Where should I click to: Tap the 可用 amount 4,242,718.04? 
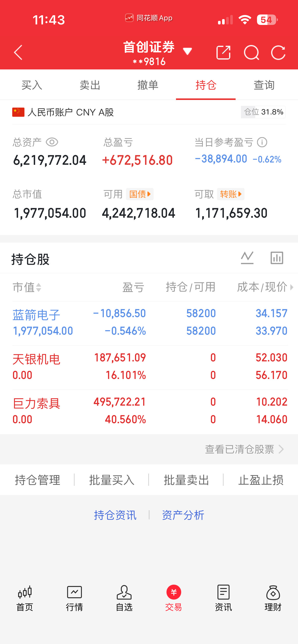pos(139,213)
